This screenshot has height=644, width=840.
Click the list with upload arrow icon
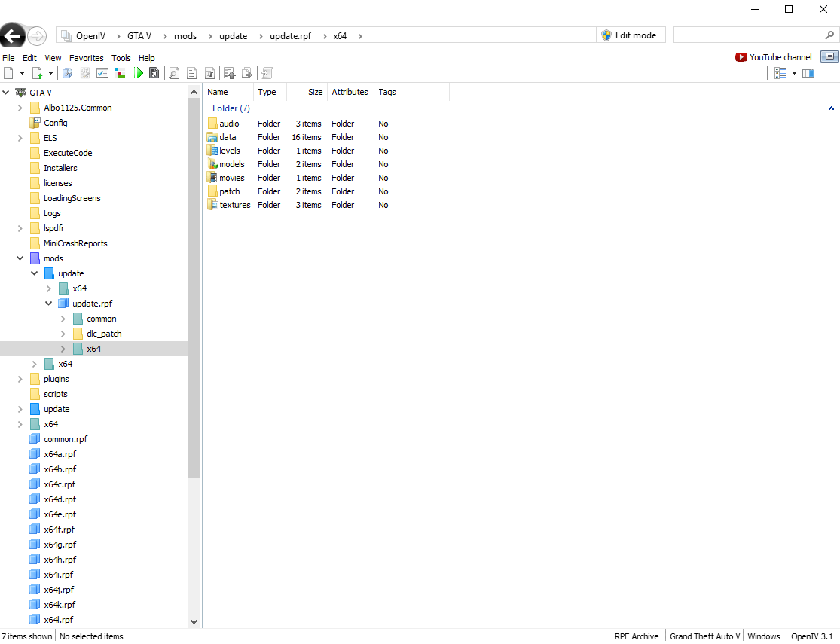(x=230, y=73)
